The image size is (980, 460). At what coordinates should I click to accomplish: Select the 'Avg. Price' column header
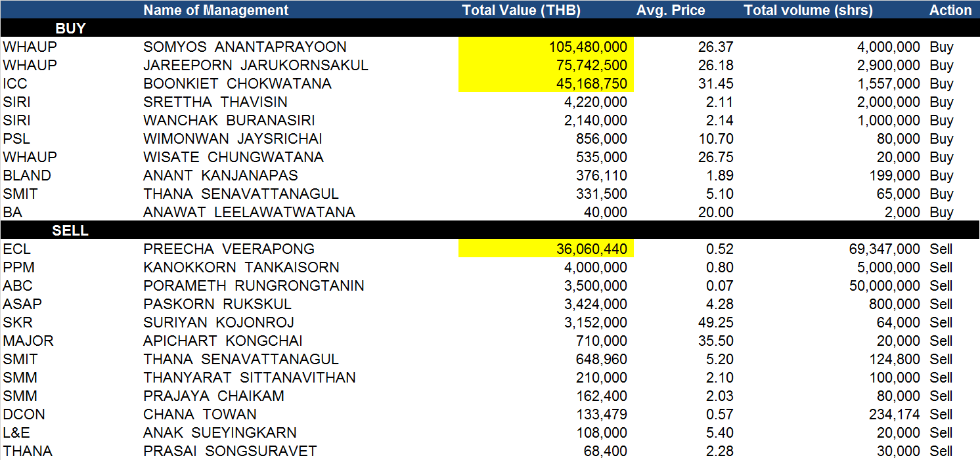click(671, 10)
